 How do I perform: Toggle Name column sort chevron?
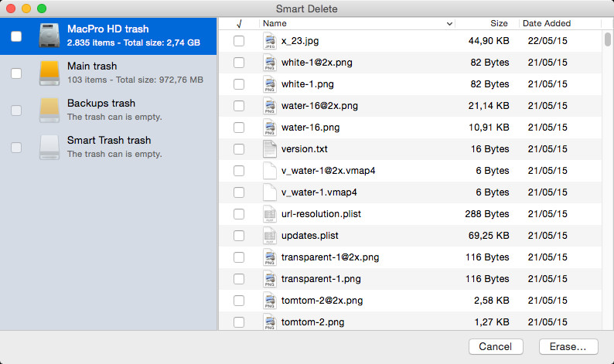(449, 24)
